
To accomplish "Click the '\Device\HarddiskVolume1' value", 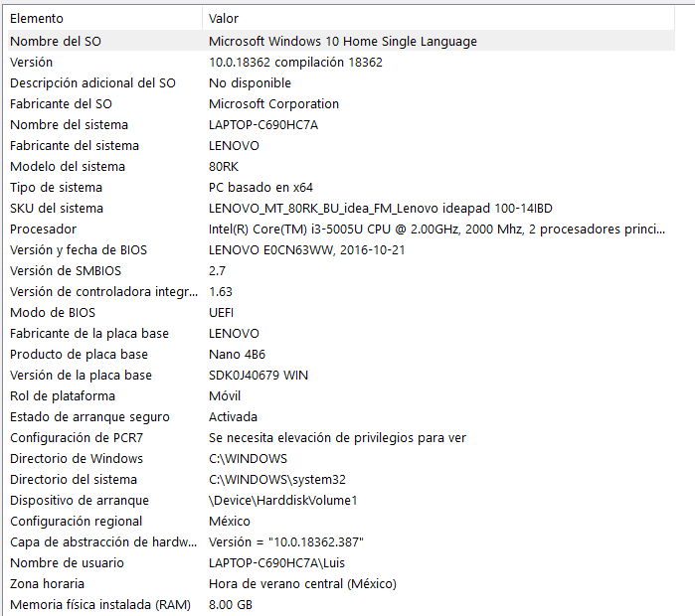I will (282, 499).
